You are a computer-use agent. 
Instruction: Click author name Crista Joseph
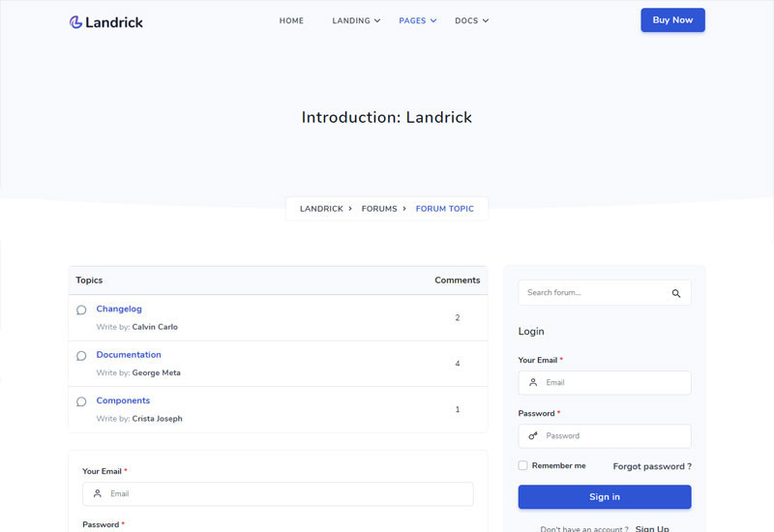click(158, 419)
